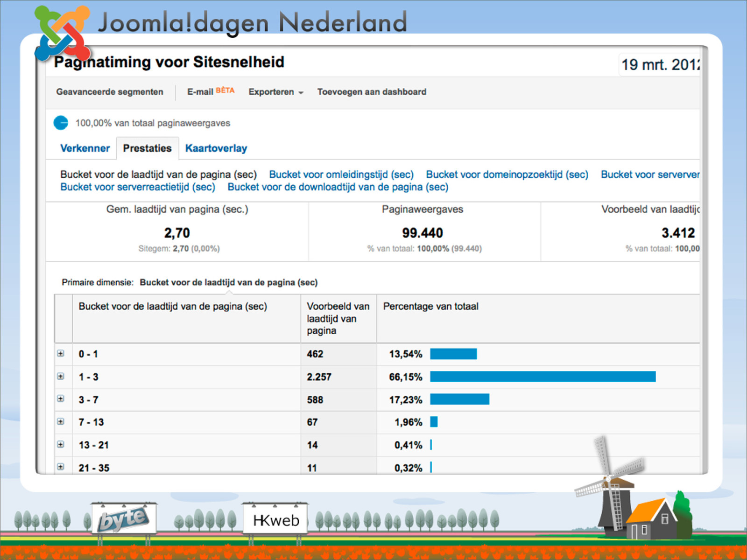This screenshot has height=560, width=747.
Task: Click the byte billboard logo
Action: click(124, 519)
